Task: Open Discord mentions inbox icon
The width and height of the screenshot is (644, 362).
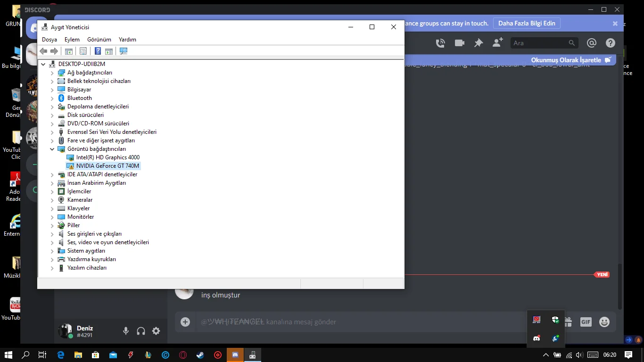Action: click(592, 43)
